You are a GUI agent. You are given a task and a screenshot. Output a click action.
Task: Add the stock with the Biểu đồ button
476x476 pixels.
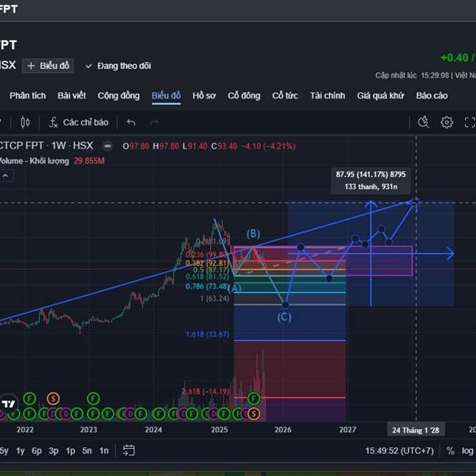[48, 66]
